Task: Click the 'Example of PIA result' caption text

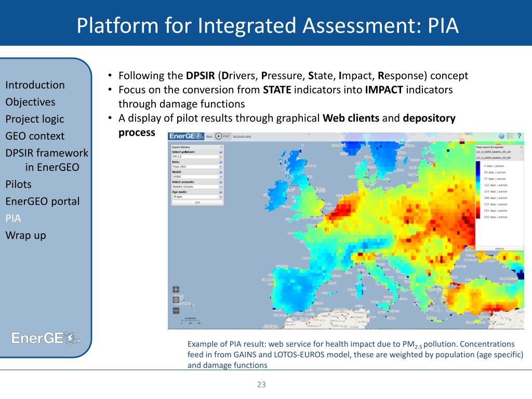Action: [355, 354]
